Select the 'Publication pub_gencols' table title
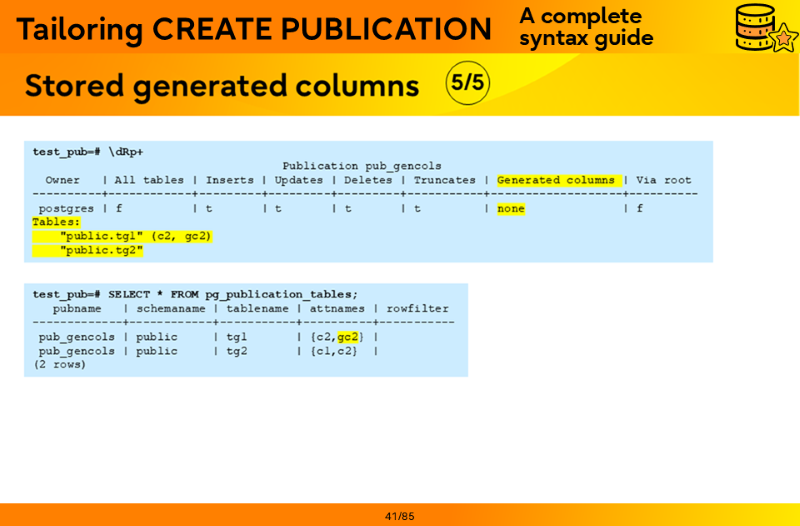800x526 pixels. click(x=361, y=166)
